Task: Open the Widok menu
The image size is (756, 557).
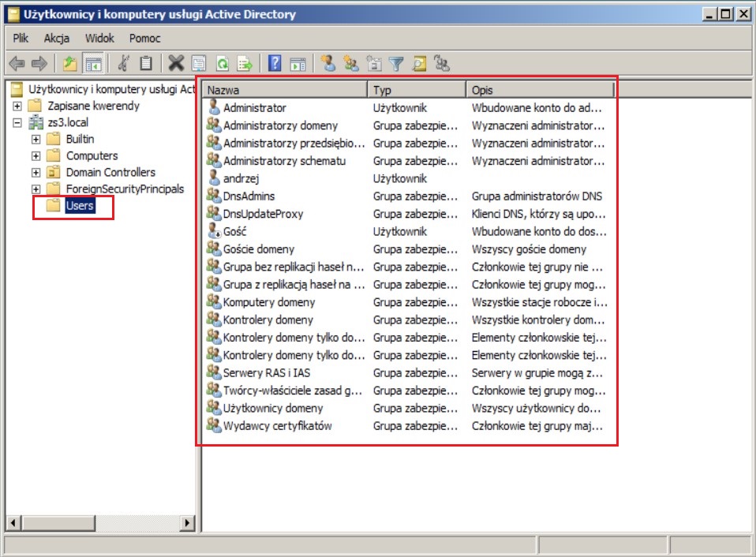Action: pyautogui.click(x=99, y=38)
